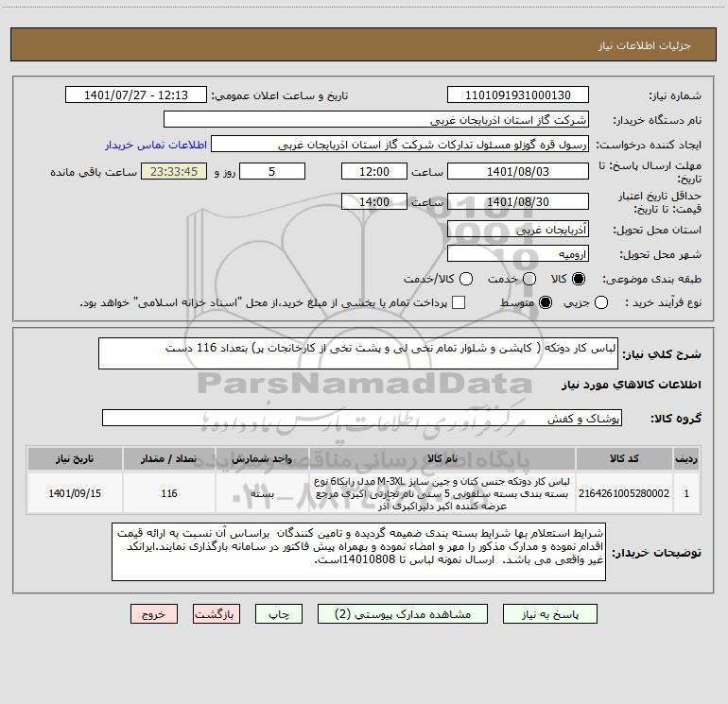Click the price validity date 1401/08/30 field
Viewport: 728px width, 704px height.
pyautogui.click(x=518, y=201)
